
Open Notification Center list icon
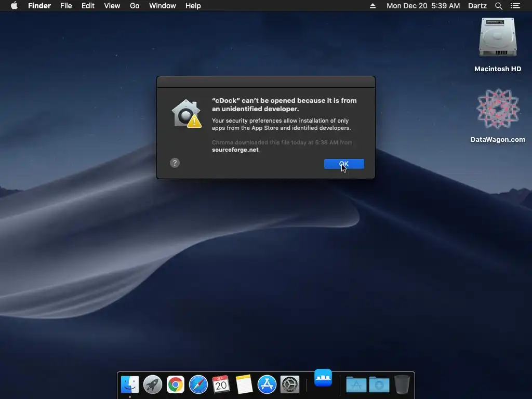click(515, 6)
